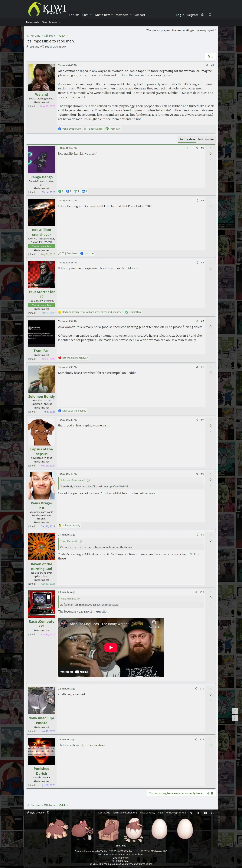The height and width of the screenshot is (868, 242).
Task: Expand the quoted Solomon Bundy post in #8
Action: point(88,480)
